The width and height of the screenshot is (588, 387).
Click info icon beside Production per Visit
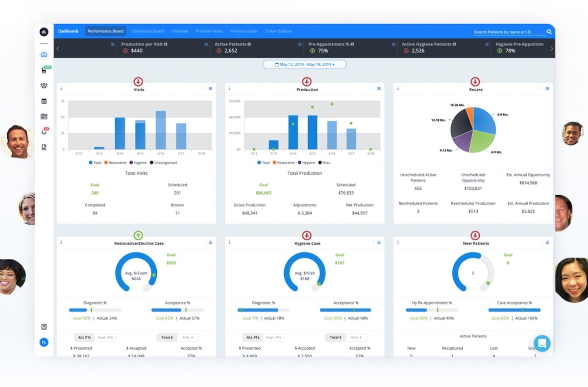coord(166,44)
